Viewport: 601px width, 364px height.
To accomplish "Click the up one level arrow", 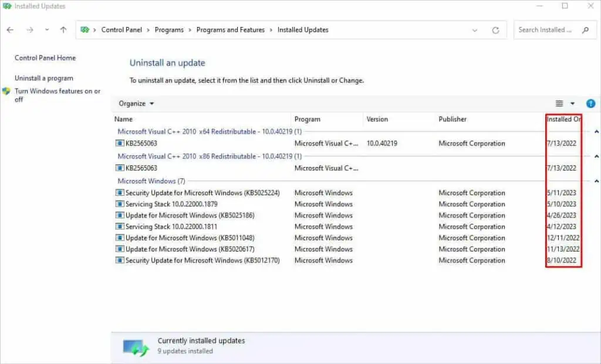I will (63, 29).
